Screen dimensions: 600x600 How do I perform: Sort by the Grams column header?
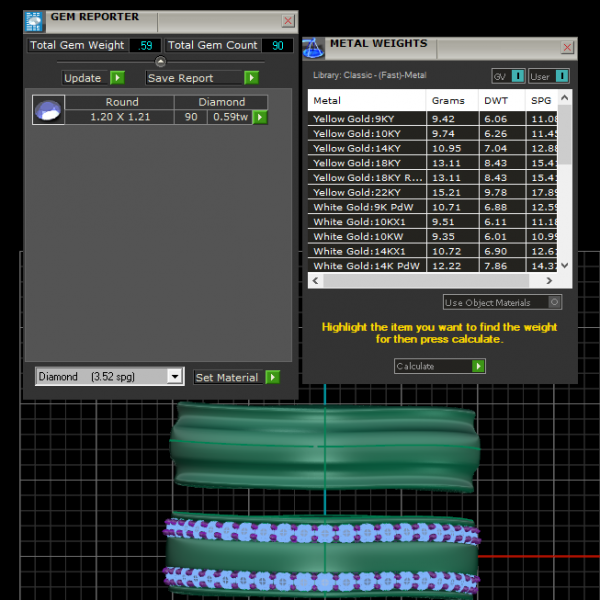(x=448, y=101)
